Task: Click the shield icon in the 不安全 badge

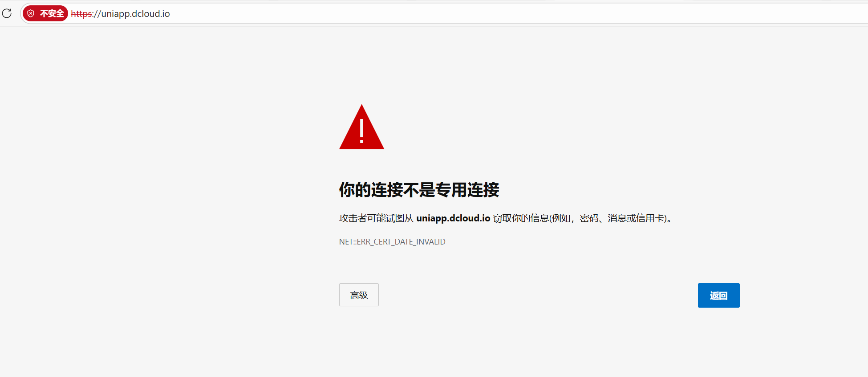Action: 31,14
